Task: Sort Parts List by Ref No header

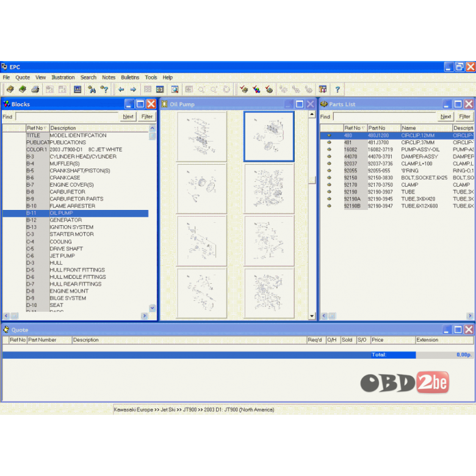Action: click(356, 128)
